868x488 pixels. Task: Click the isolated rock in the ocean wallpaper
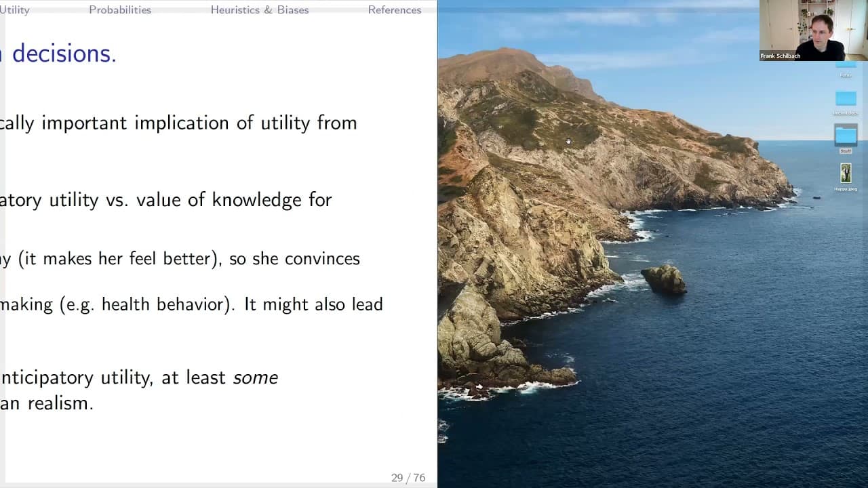pyautogui.click(x=664, y=279)
